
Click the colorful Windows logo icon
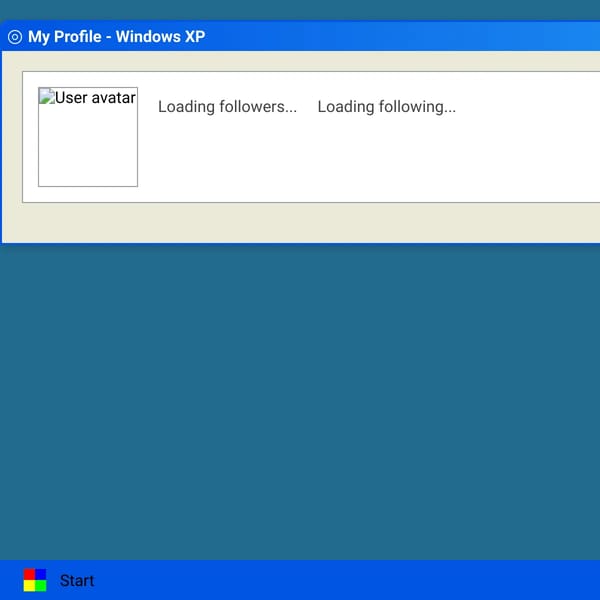35,580
